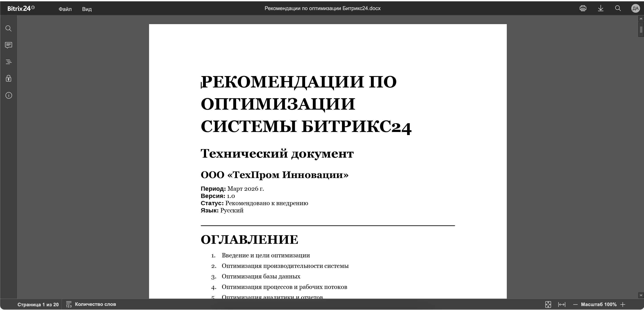
Task: Download the document file
Action: (x=601, y=8)
